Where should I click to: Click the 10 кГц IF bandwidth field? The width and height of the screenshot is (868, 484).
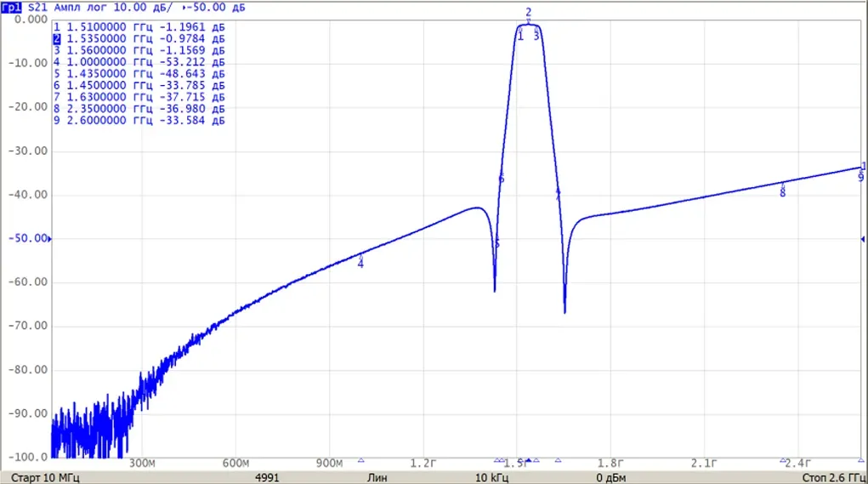(491, 477)
